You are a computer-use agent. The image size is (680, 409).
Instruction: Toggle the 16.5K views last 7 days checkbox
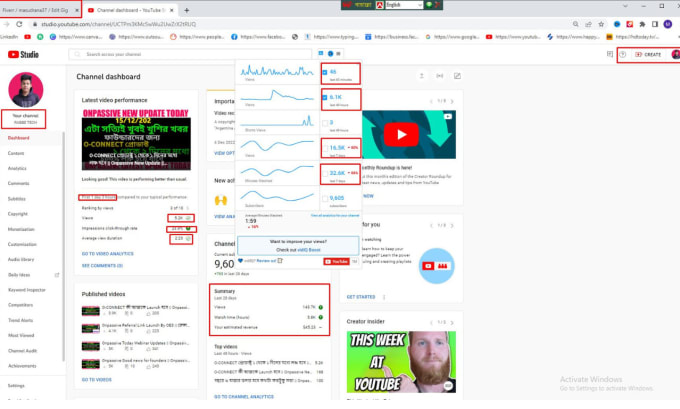pyautogui.click(x=325, y=148)
